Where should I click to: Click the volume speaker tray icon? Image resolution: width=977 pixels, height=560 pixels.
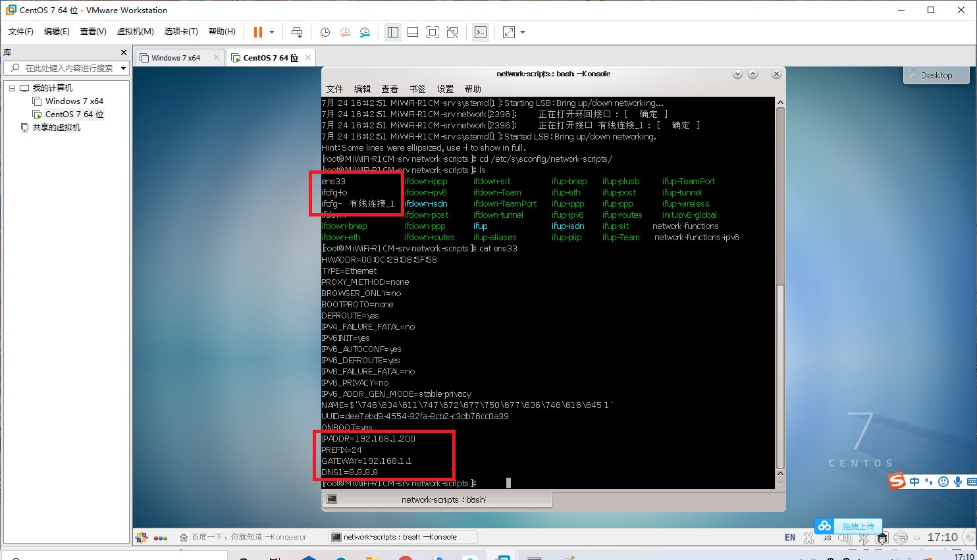pos(845,538)
